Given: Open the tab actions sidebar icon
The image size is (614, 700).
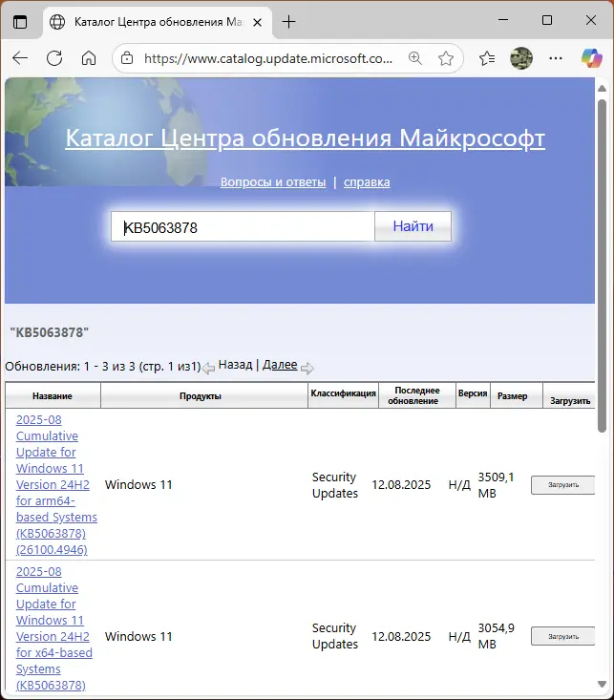Looking at the screenshot, I should tap(20, 21).
